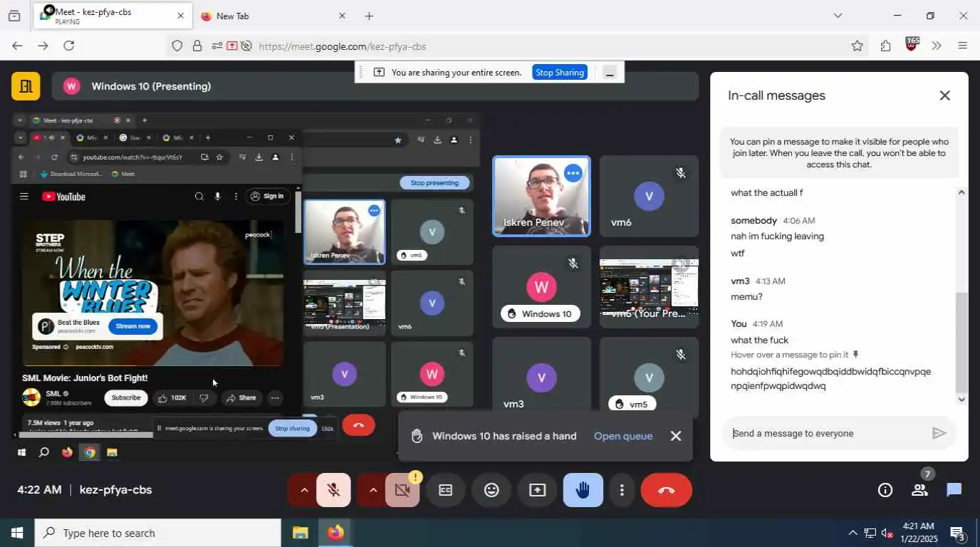Screen dimensions: 980x547
Task: Bookmark this page star icon
Action: point(857,46)
